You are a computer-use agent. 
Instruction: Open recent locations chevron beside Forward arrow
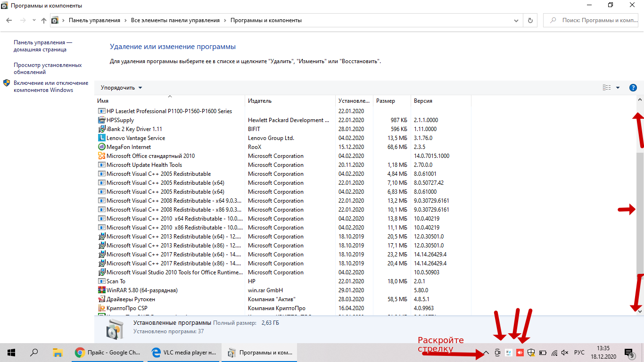[x=34, y=20]
